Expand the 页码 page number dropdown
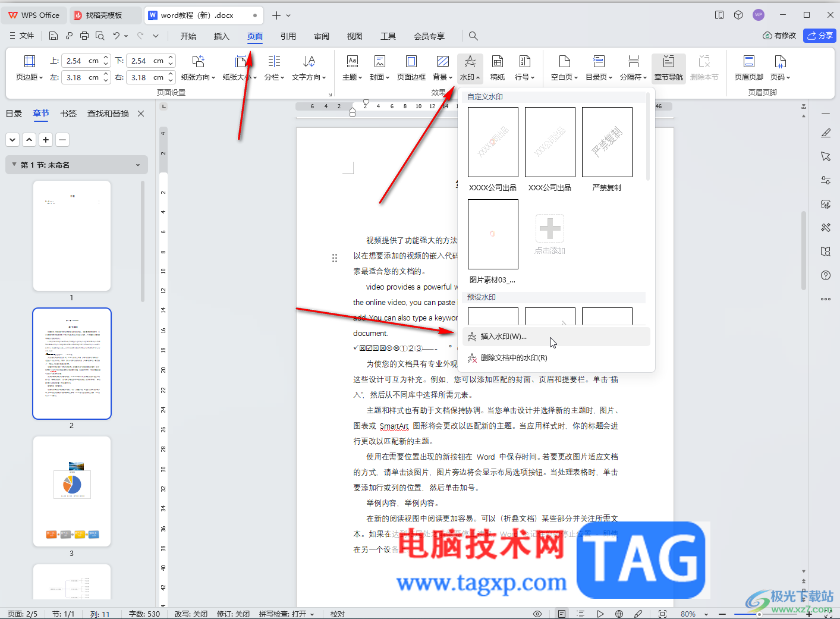The width and height of the screenshot is (840, 619). [x=780, y=77]
